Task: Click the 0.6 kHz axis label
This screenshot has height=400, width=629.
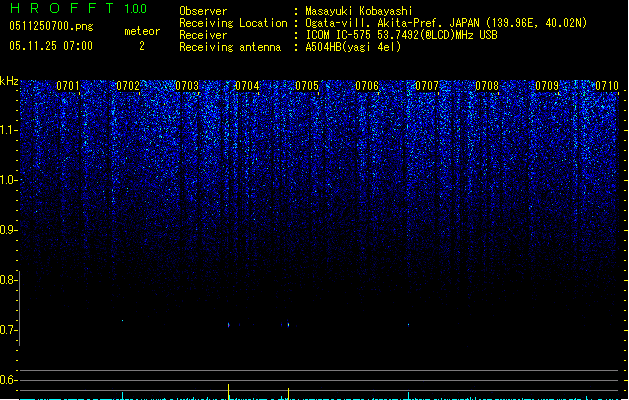Action: click(8, 380)
